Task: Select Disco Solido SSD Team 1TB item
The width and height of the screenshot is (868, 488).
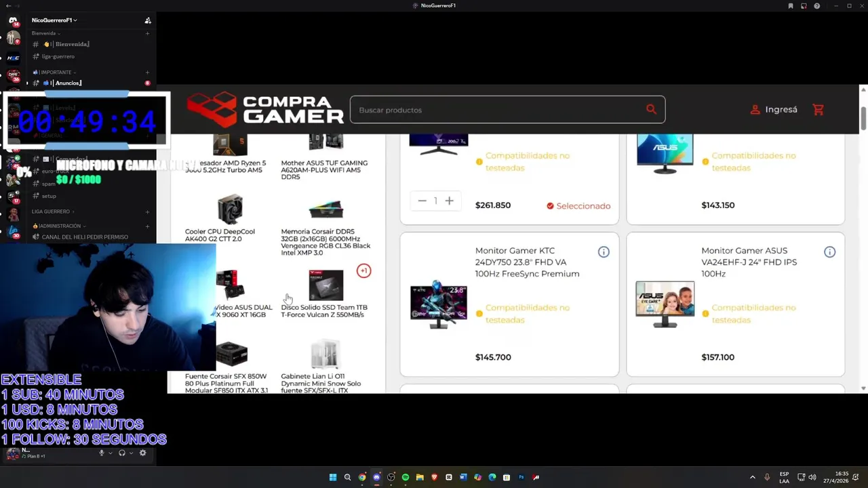Action: 325,294
